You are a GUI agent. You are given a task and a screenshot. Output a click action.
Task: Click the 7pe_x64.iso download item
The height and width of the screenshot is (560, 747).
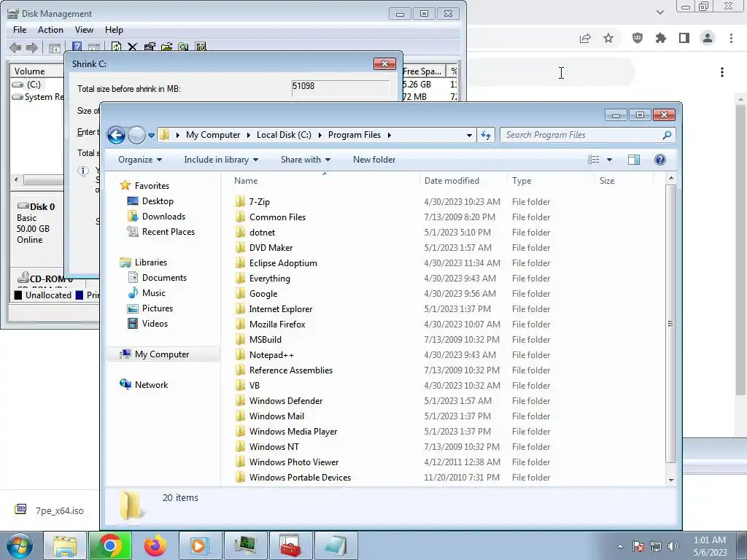point(49,510)
